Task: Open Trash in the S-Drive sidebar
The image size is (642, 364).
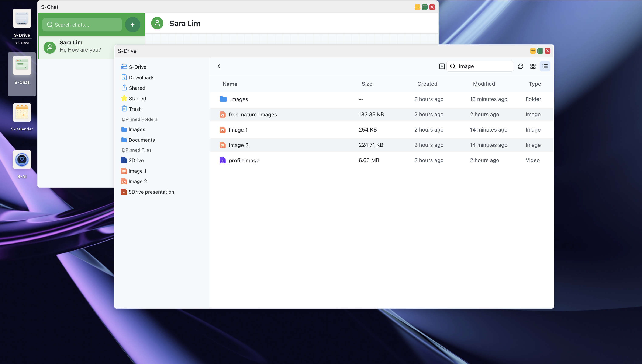Action: click(135, 109)
